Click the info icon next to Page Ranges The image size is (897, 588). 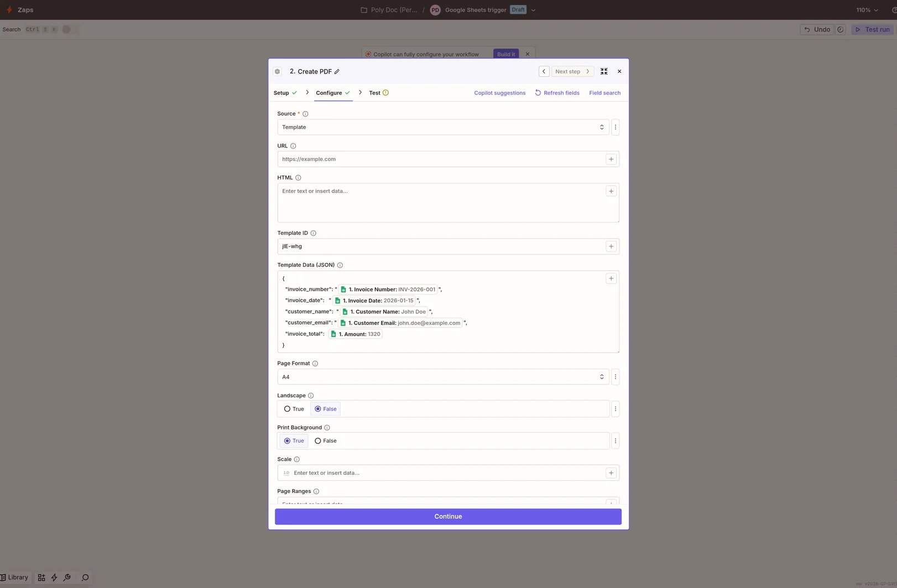point(316,491)
